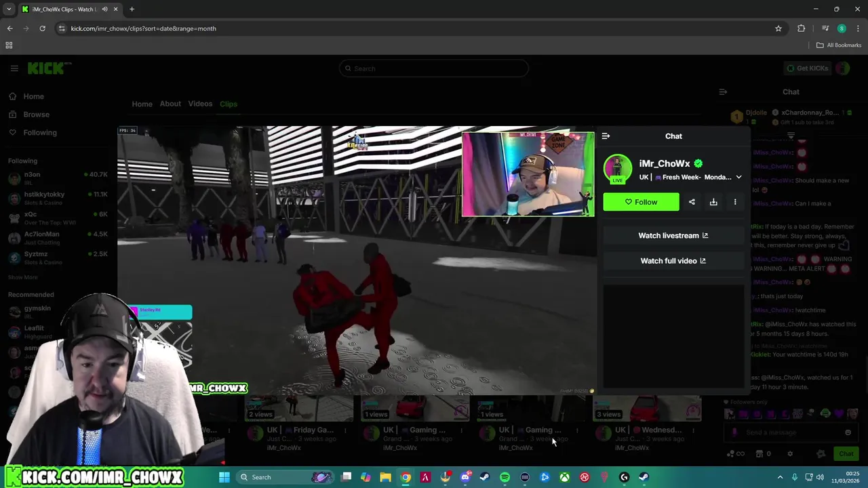Collapse the background Chat sidebar

[x=723, y=92]
